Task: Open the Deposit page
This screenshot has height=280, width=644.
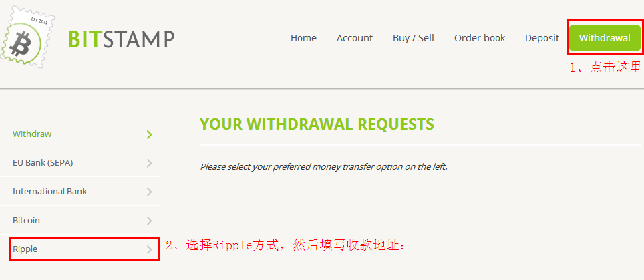Action: pos(542,38)
